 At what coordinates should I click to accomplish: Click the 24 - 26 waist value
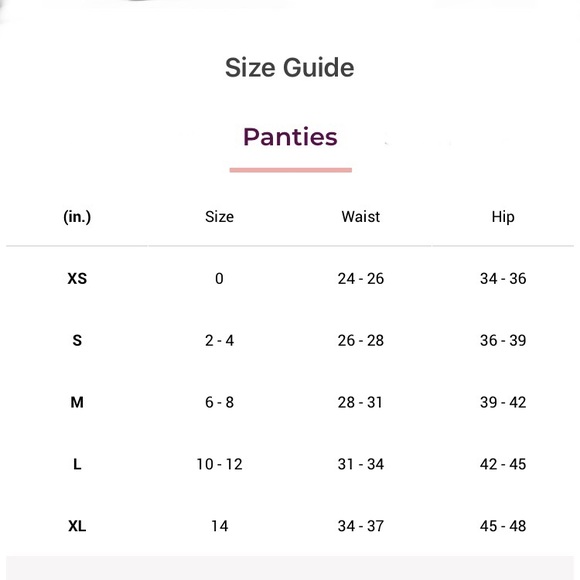(x=361, y=279)
